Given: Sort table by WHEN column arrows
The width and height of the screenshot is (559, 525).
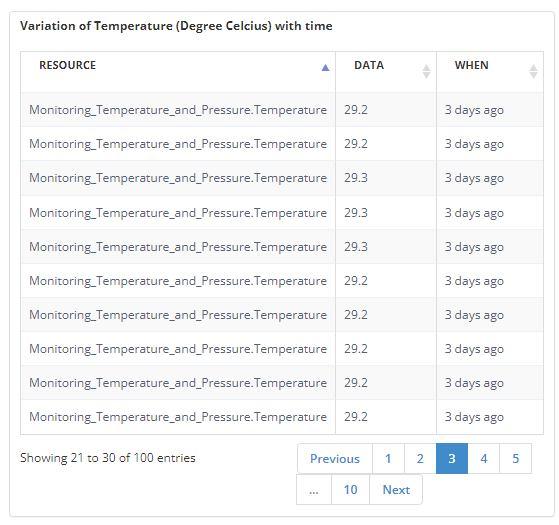Looking at the screenshot, I should pyautogui.click(x=533, y=71).
